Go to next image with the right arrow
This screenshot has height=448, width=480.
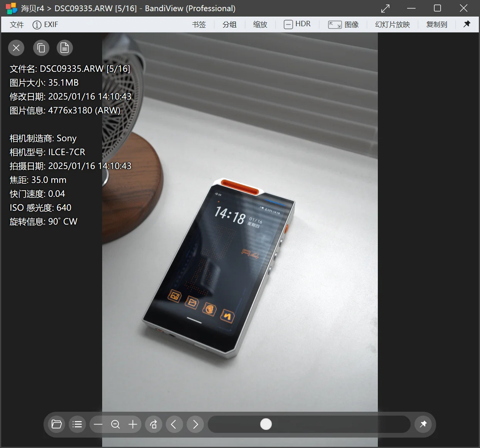coord(195,424)
